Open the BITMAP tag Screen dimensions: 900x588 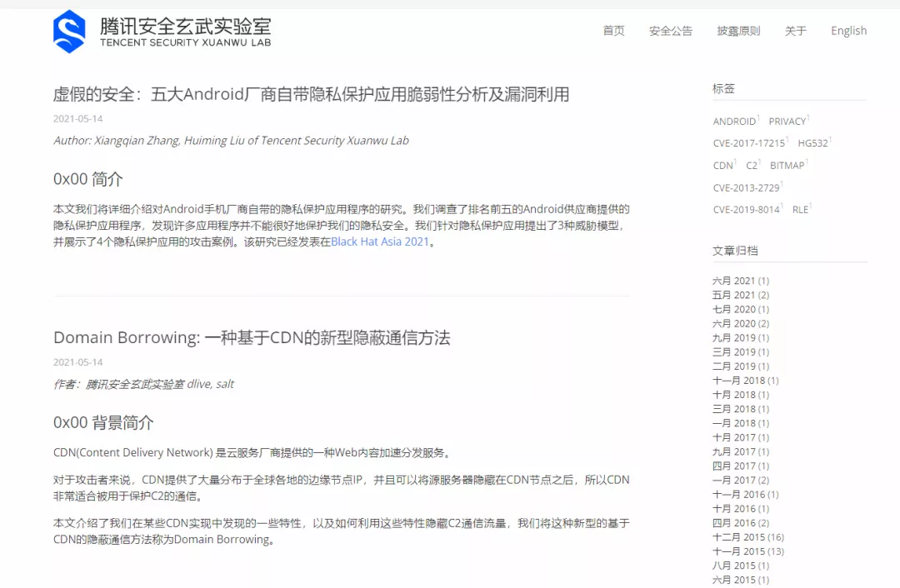tap(787, 165)
